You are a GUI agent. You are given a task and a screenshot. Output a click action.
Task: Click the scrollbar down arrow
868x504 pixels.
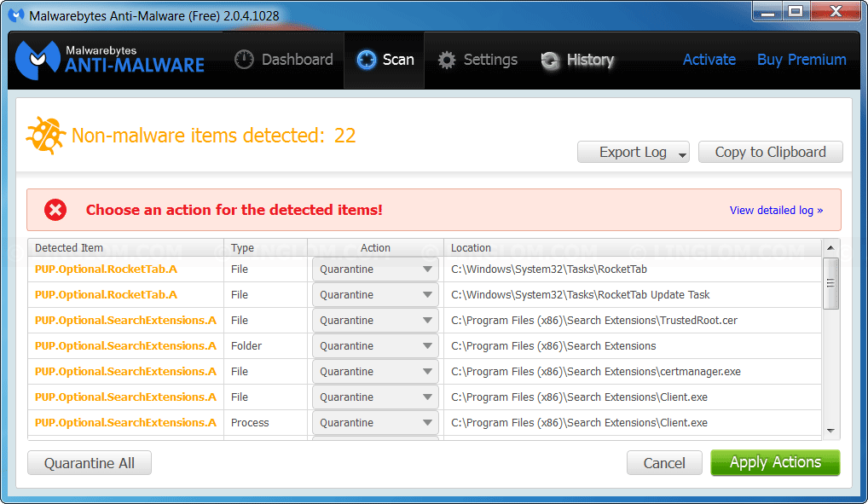(x=830, y=431)
